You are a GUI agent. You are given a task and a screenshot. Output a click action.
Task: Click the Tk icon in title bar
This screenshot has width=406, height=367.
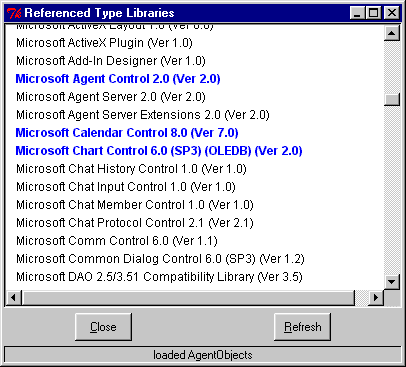(x=14, y=13)
